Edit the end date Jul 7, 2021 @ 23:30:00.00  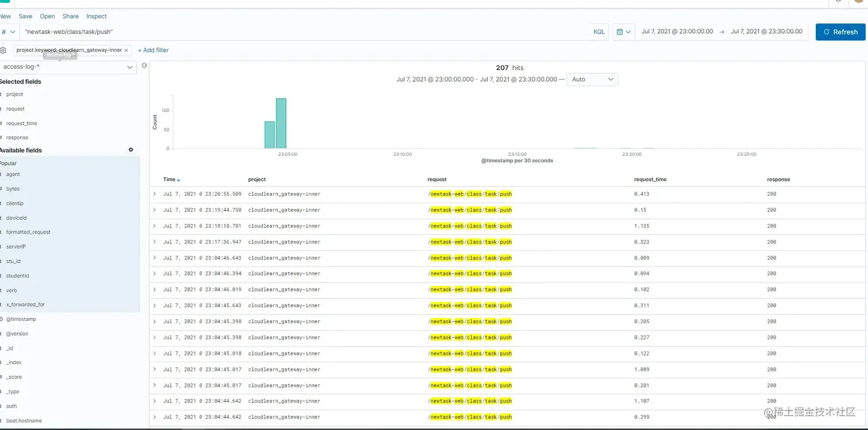tap(766, 32)
